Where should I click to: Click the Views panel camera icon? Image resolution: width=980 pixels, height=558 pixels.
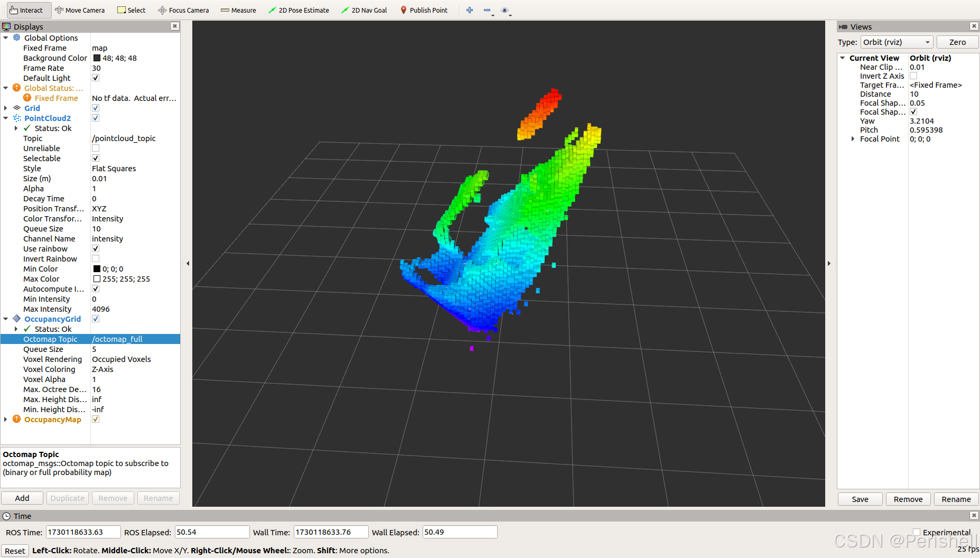[843, 26]
